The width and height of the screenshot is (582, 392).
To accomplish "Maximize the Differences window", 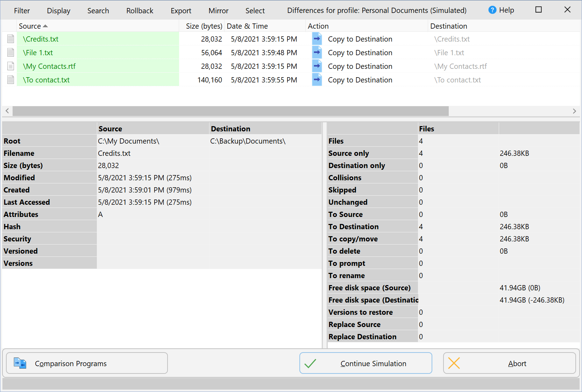I will tap(539, 10).
